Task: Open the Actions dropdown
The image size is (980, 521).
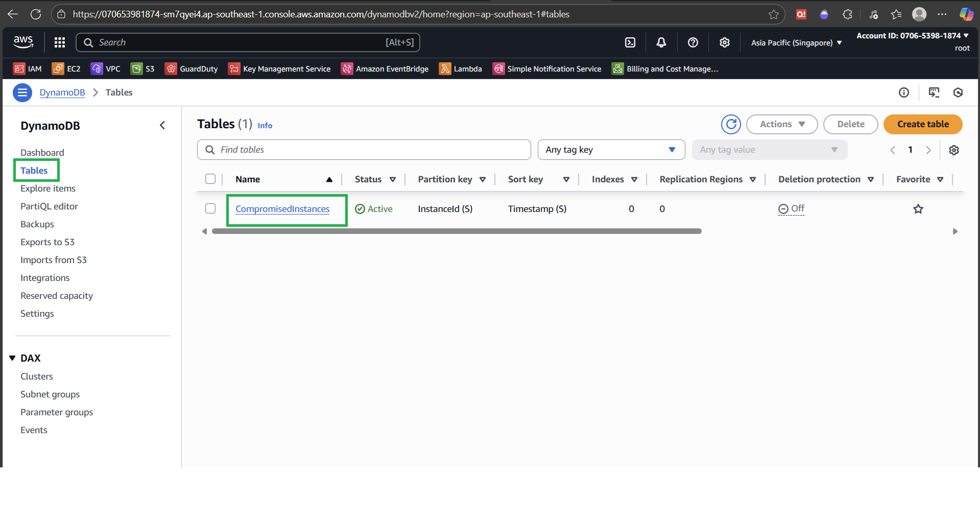Action: coord(782,124)
